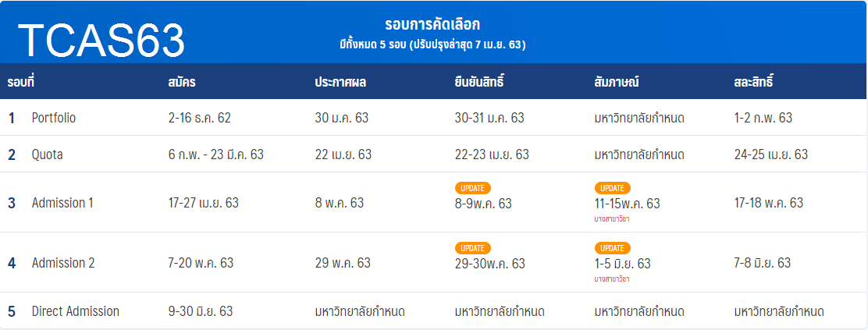868x330 pixels.
Task: Select the สมัคร column header
Action: click(182, 82)
